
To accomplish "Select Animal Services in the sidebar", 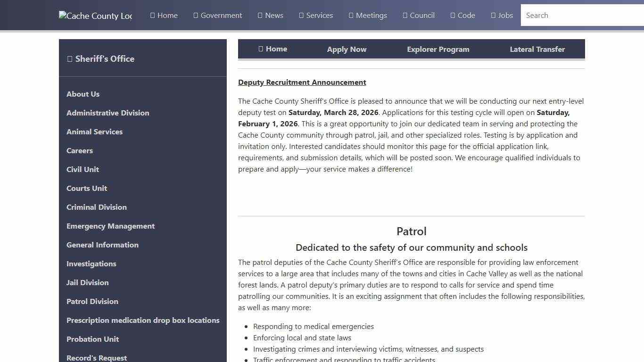I will point(94,132).
